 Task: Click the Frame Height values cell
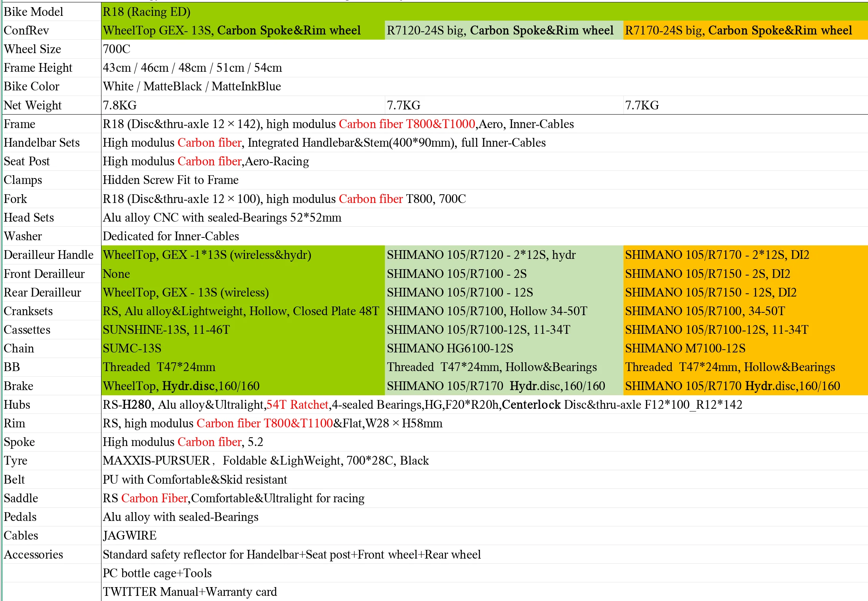(193, 68)
